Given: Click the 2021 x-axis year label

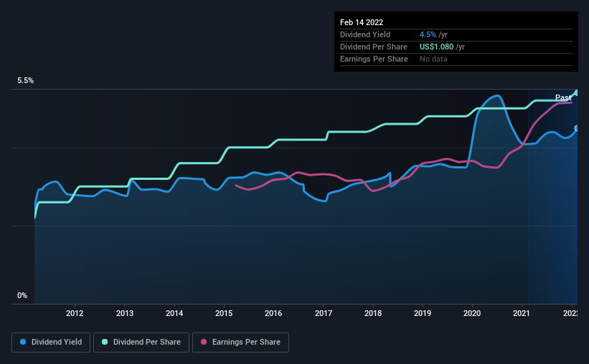Looking at the screenshot, I should pos(522,313).
